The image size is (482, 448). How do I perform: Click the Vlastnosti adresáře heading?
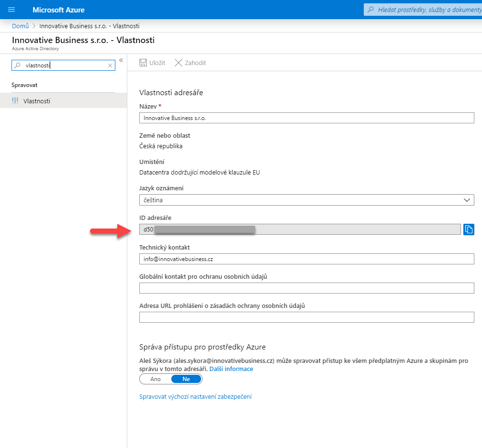(x=171, y=92)
